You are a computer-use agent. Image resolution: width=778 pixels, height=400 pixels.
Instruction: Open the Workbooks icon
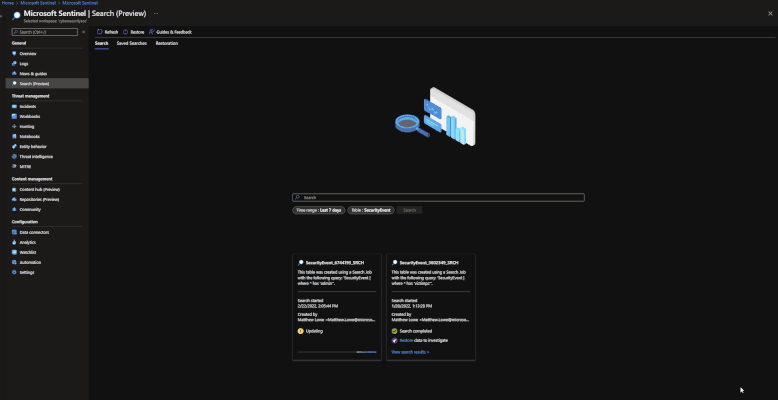point(14,116)
